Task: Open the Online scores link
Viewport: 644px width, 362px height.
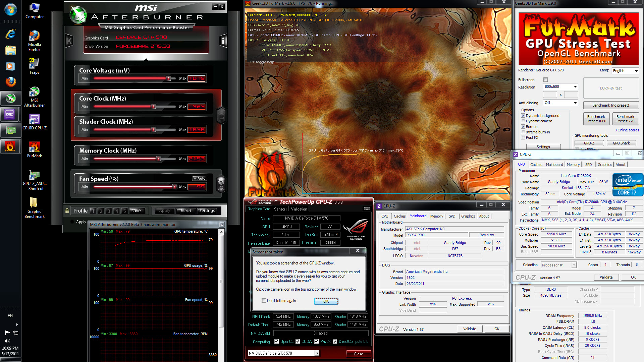Action: 627,130
